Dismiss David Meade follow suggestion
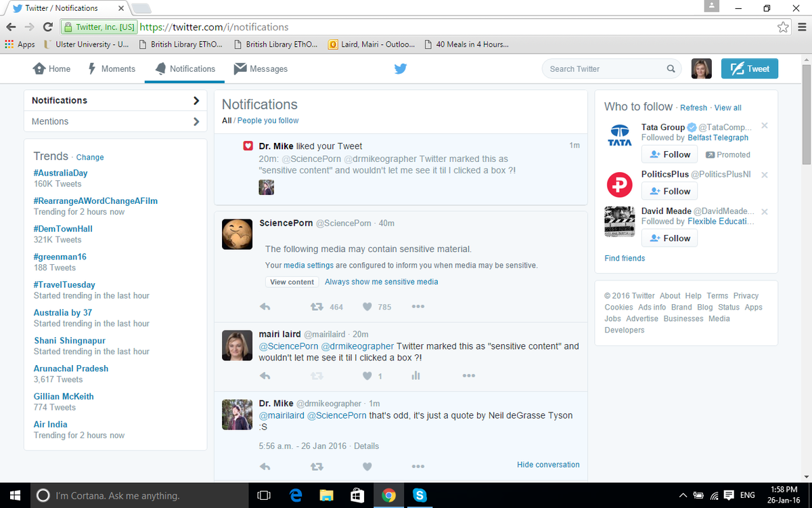This screenshot has height=508, width=812. (x=765, y=211)
